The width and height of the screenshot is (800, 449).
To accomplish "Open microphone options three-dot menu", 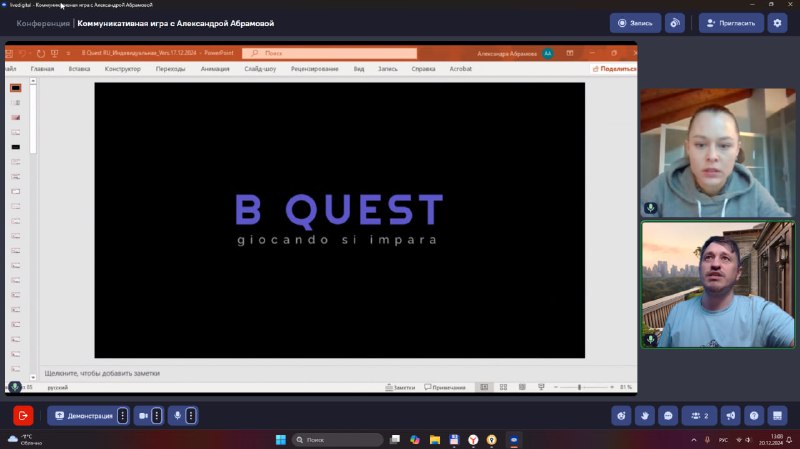I will pos(191,416).
